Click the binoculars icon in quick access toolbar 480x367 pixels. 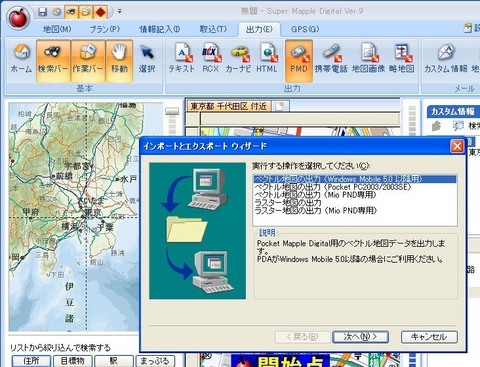[71, 12]
